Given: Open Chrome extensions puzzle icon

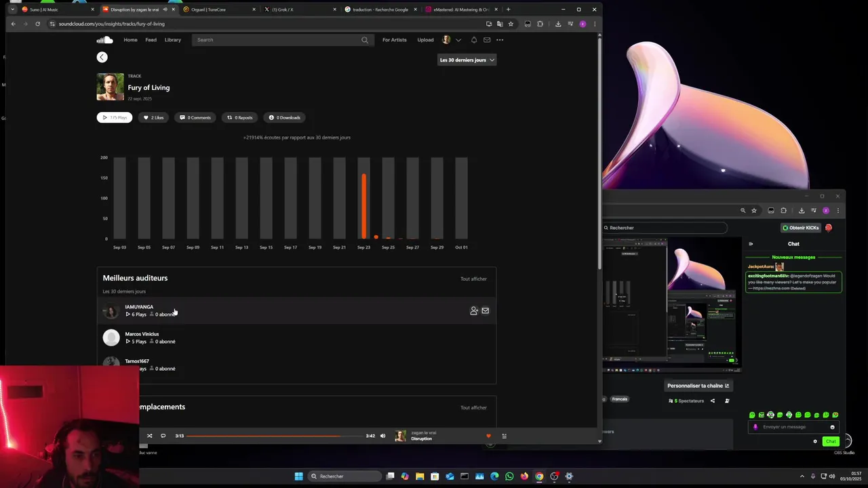Looking at the screenshot, I should 540,24.
